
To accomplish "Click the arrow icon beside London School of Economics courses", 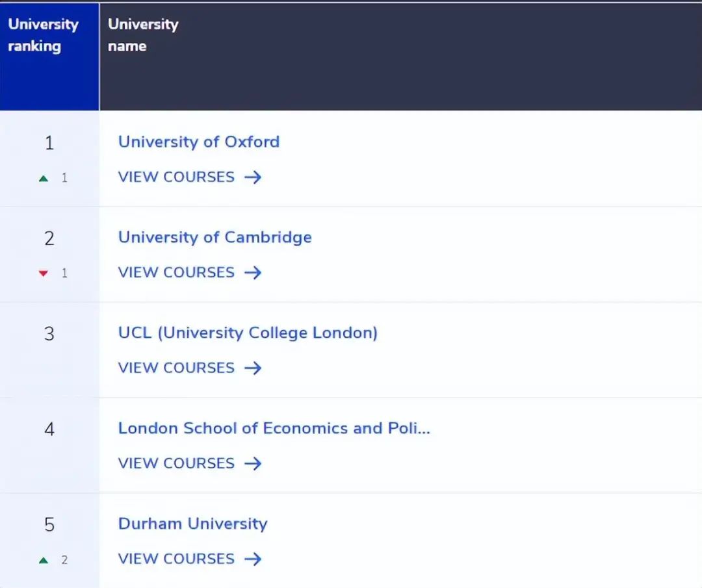I will click(x=254, y=463).
